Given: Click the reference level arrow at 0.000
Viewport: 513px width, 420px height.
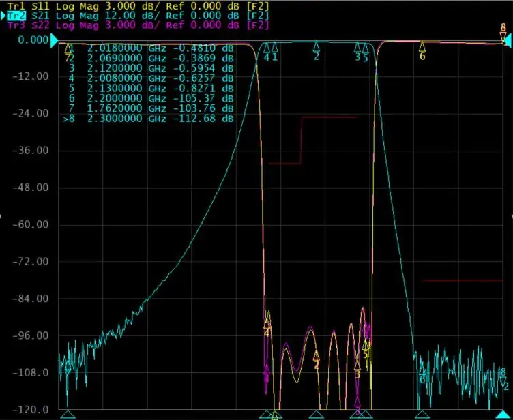Looking at the screenshot, I should click(54, 40).
